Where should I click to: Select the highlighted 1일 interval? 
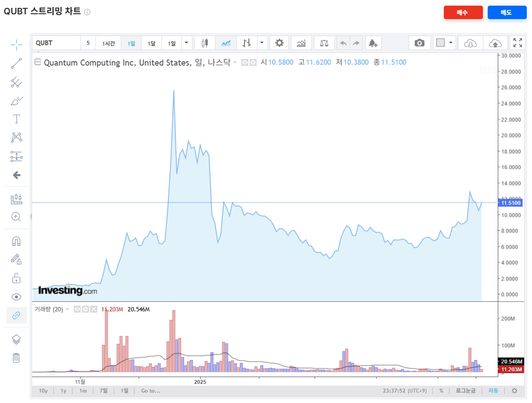coord(131,43)
